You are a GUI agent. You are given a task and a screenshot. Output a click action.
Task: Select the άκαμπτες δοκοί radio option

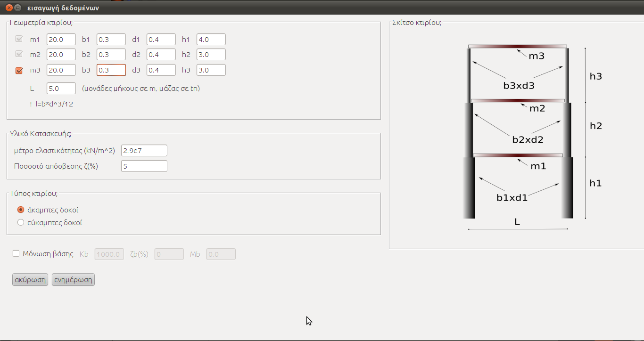click(x=20, y=210)
